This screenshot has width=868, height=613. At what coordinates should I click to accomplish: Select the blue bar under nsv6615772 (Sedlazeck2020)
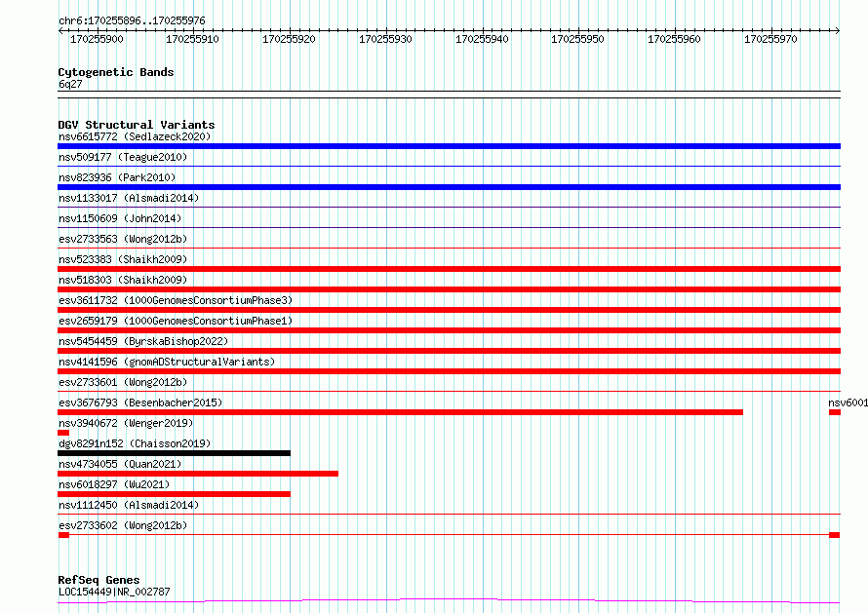tap(449, 146)
